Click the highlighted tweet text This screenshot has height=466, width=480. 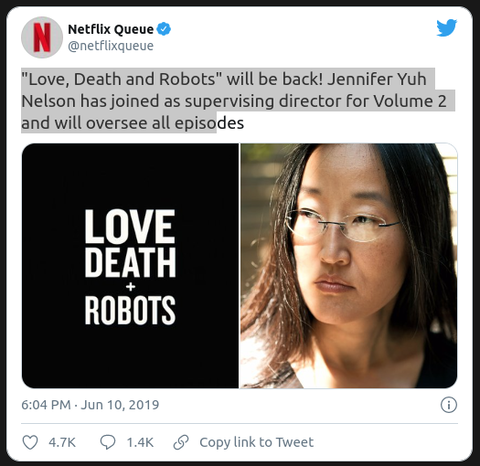click(233, 101)
